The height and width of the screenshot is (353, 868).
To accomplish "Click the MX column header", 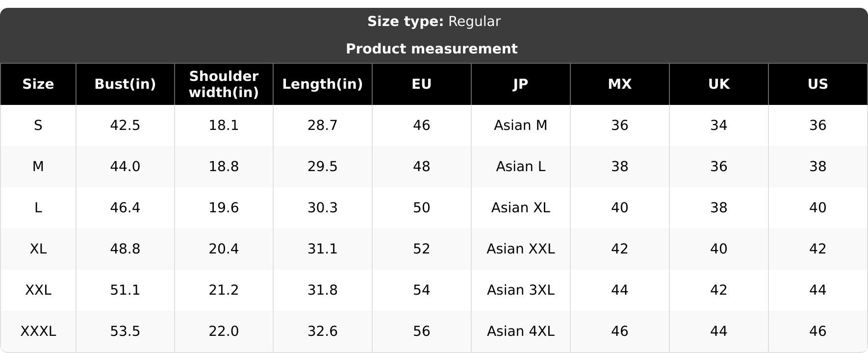I will pyautogui.click(x=620, y=84).
